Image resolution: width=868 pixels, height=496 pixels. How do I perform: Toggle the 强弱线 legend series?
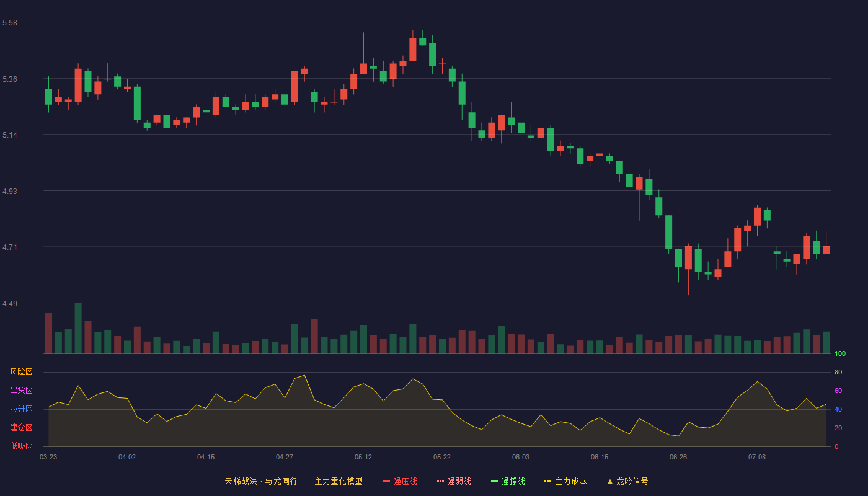[x=454, y=481]
